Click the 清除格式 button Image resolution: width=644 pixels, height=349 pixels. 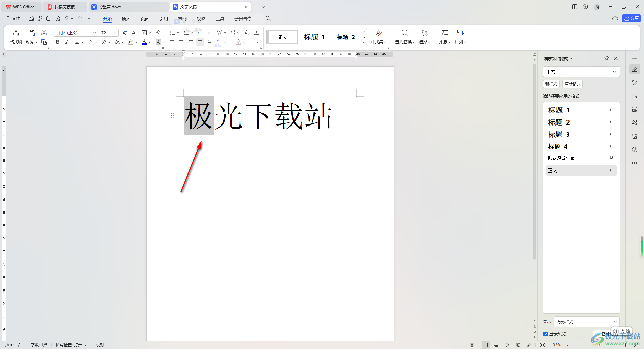[572, 84]
